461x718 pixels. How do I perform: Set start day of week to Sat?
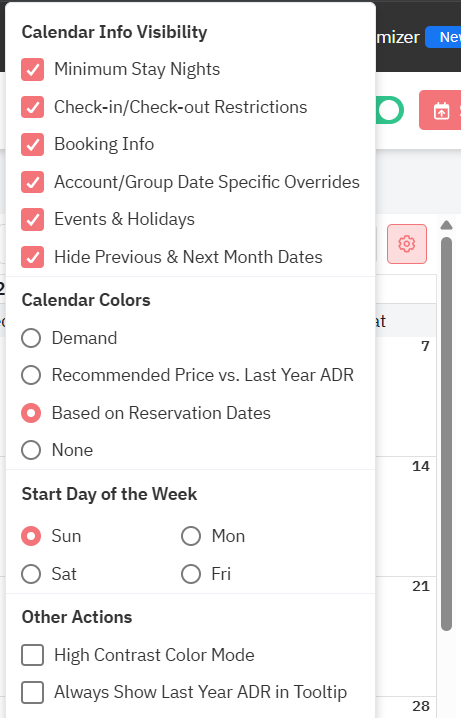click(x=31, y=574)
